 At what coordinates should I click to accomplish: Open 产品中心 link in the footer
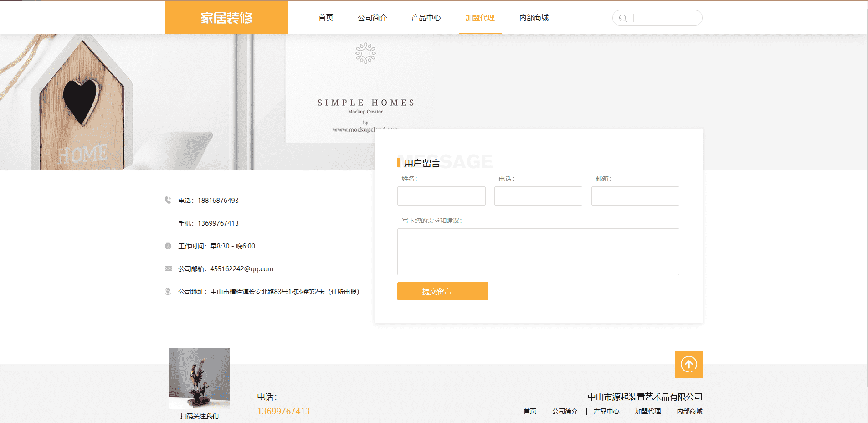pyautogui.click(x=606, y=411)
